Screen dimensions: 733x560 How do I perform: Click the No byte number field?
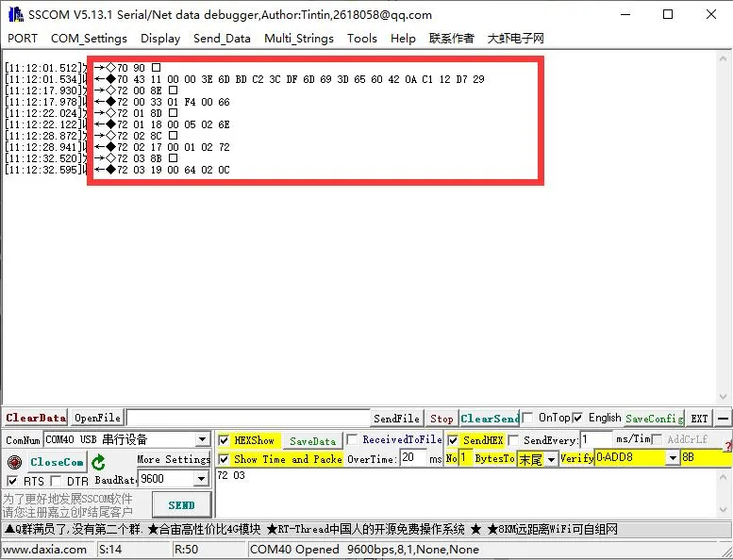point(466,458)
